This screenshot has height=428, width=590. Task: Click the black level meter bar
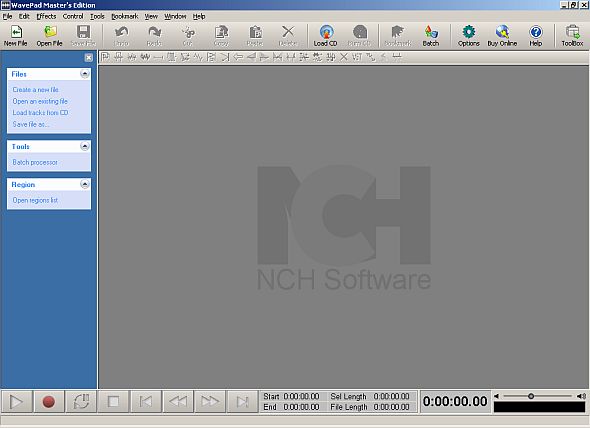(539, 407)
